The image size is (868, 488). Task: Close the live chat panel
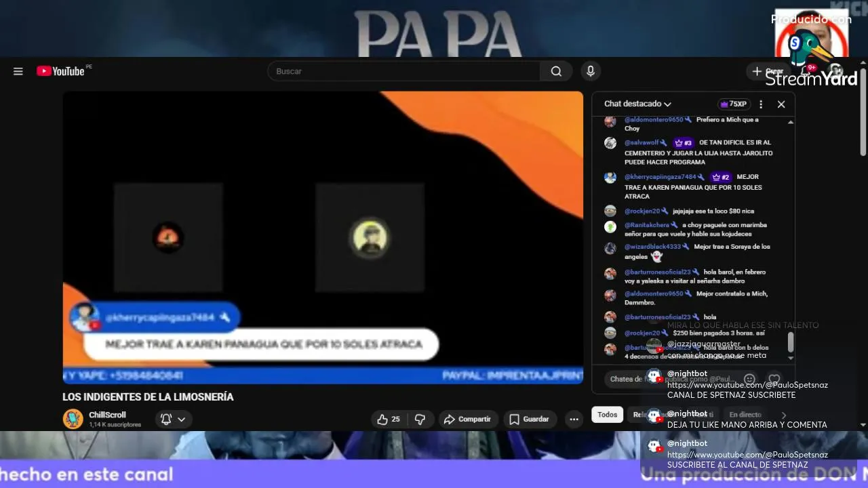pyautogui.click(x=781, y=104)
